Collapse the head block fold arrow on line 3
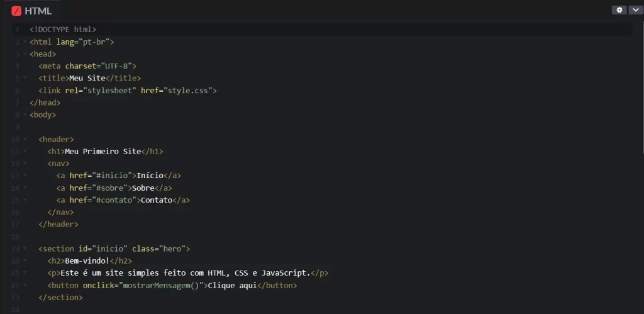Viewport: 644px width, 314px height. coord(24,54)
